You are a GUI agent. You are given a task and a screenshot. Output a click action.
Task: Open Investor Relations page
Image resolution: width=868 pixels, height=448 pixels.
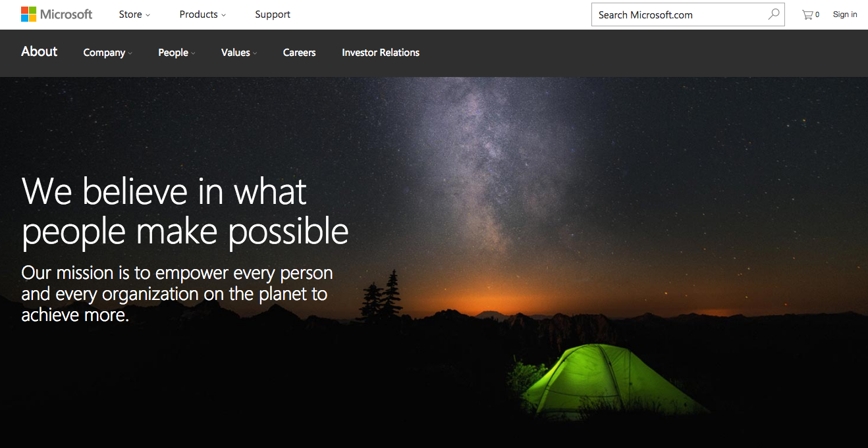(381, 53)
